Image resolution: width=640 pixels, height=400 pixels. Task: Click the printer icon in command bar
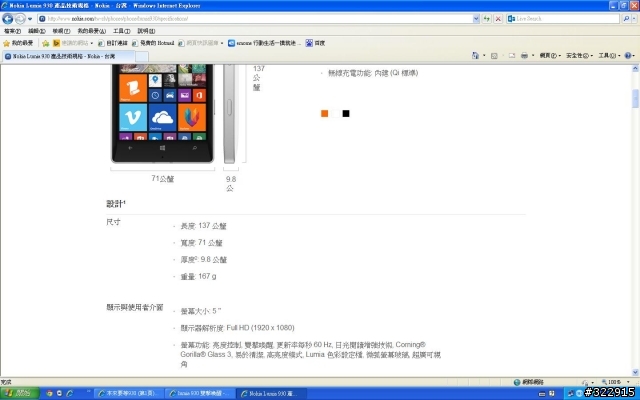coord(524,56)
